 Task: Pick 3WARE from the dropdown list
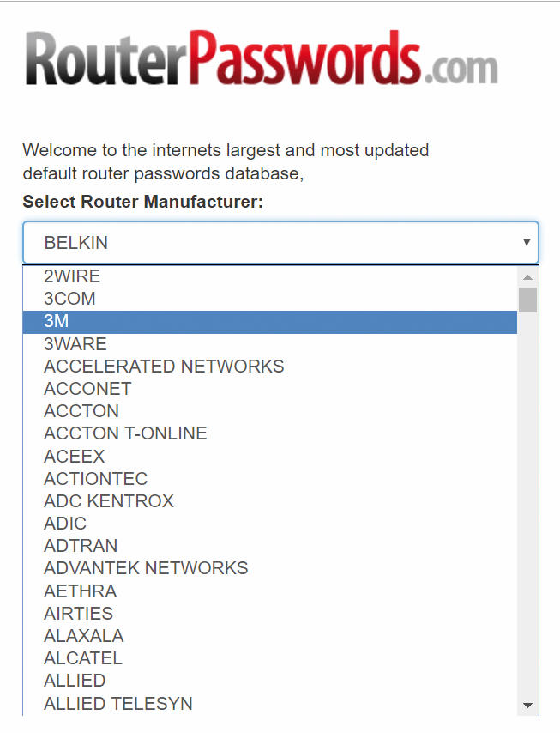click(270, 344)
